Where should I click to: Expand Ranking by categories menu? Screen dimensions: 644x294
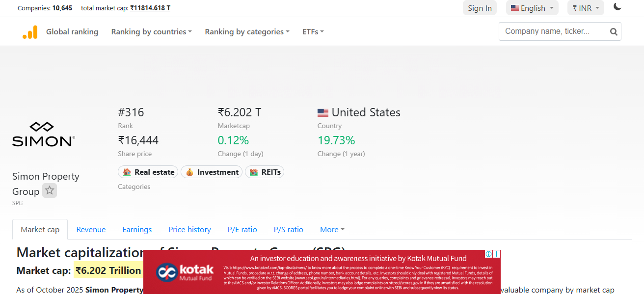pos(247,32)
